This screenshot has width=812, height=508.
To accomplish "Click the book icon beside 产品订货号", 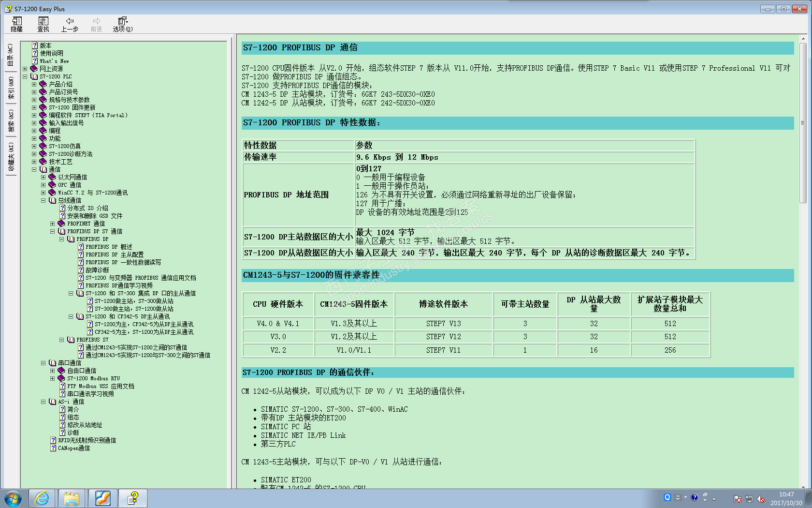I will coord(43,92).
